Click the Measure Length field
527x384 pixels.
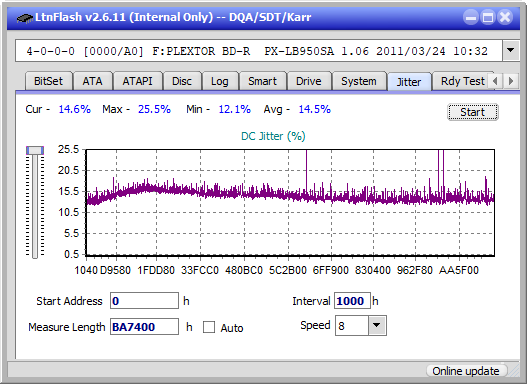pyautogui.click(x=145, y=327)
